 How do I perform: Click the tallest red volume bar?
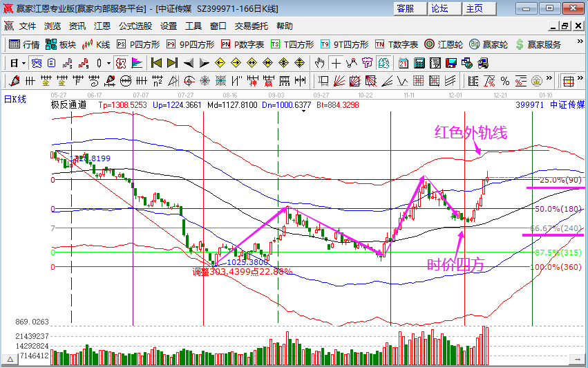click(x=485, y=344)
